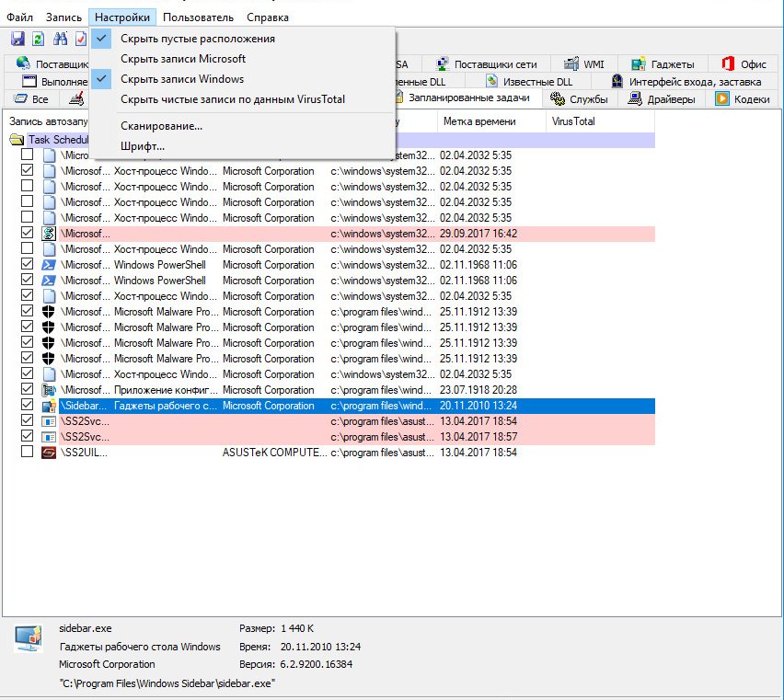Click the green arrows Refresh toolbar icon
This screenshot has height=700, width=784.
[x=39, y=39]
